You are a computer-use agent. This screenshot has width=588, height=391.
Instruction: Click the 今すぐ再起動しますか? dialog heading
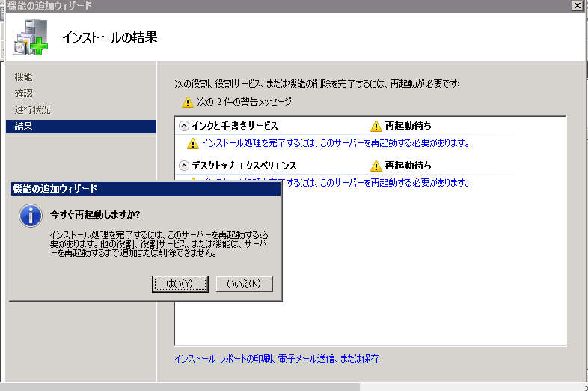click(x=95, y=214)
